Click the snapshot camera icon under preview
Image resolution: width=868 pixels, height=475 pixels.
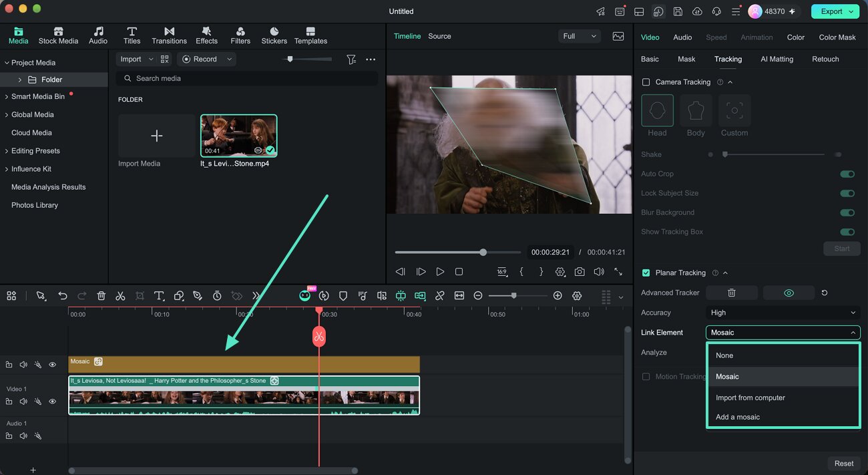[580, 272]
